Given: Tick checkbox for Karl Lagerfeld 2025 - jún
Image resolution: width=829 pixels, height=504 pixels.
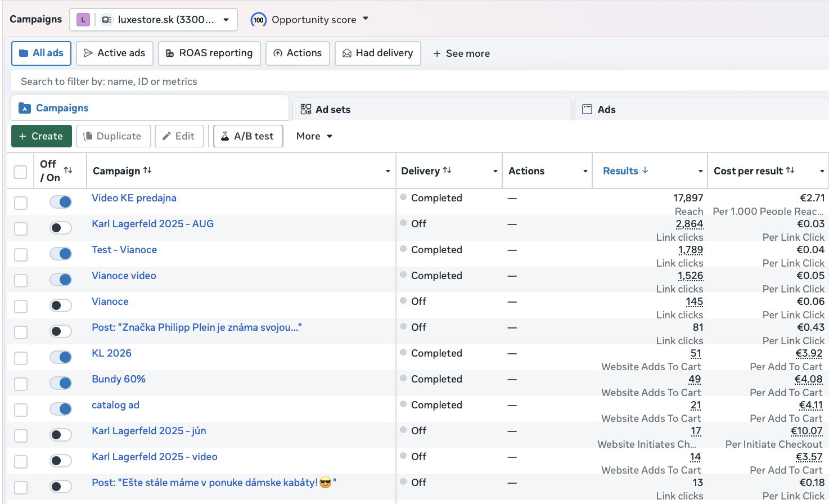Looking at the screenshot, I should click(x=21, y=436).
